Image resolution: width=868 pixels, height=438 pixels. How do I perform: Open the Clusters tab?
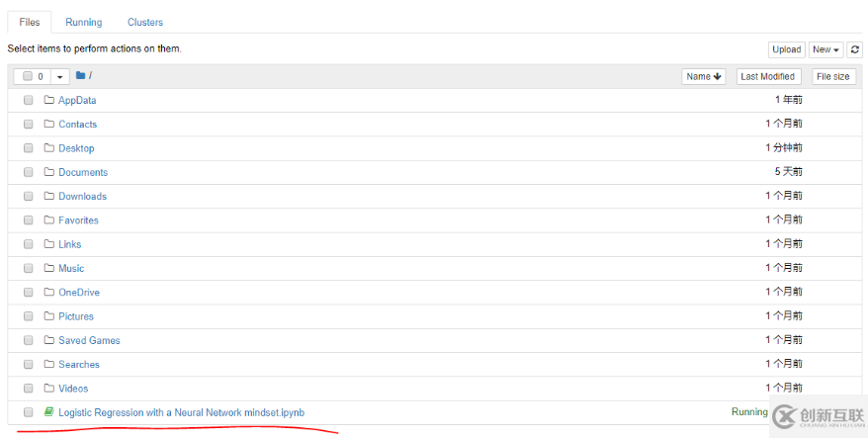pos(145,22)
